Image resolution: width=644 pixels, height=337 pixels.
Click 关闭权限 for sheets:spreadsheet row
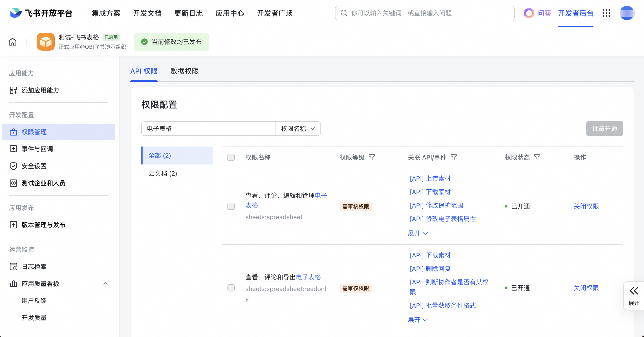pos(586,206)
